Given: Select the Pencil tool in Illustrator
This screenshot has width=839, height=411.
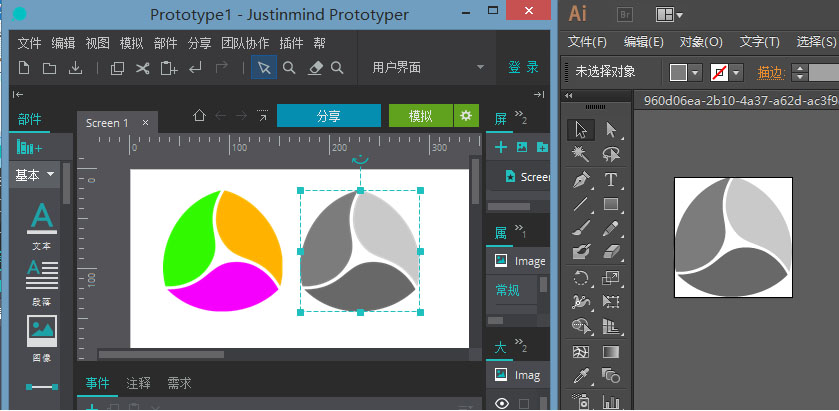Looking at the screenshot, I should [611, 229].
